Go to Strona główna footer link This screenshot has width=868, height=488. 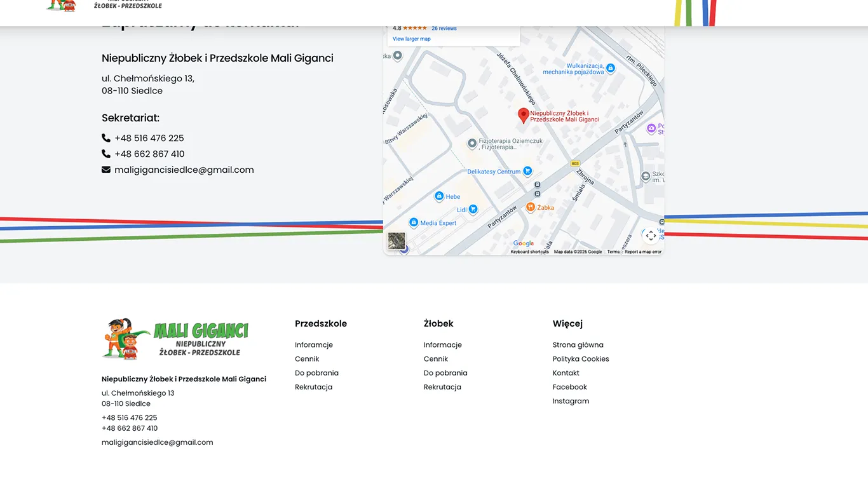578,345
